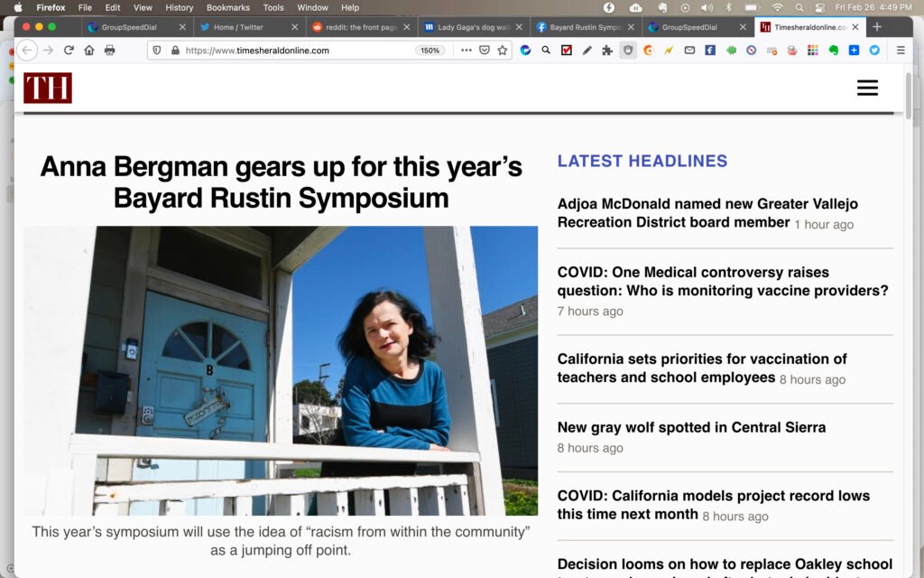Viewport: 924px width, 578px height.
Task: Switch to the Home / Twitter tab
Action: click(x=238, y=27)
